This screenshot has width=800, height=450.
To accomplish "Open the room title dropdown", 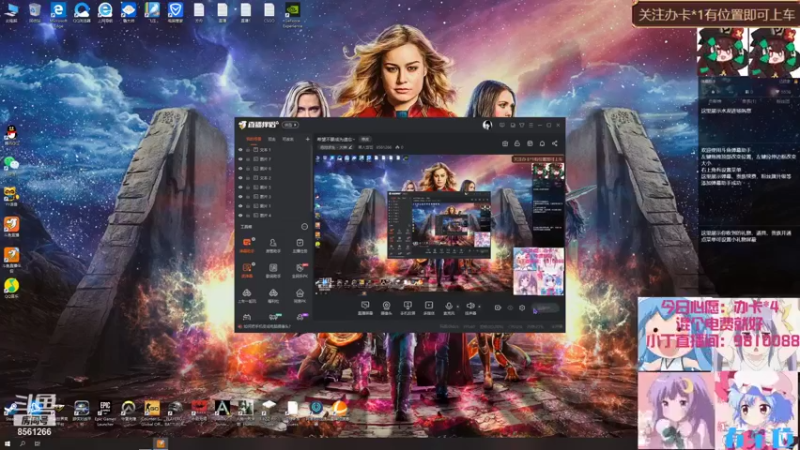I will 336,139.
